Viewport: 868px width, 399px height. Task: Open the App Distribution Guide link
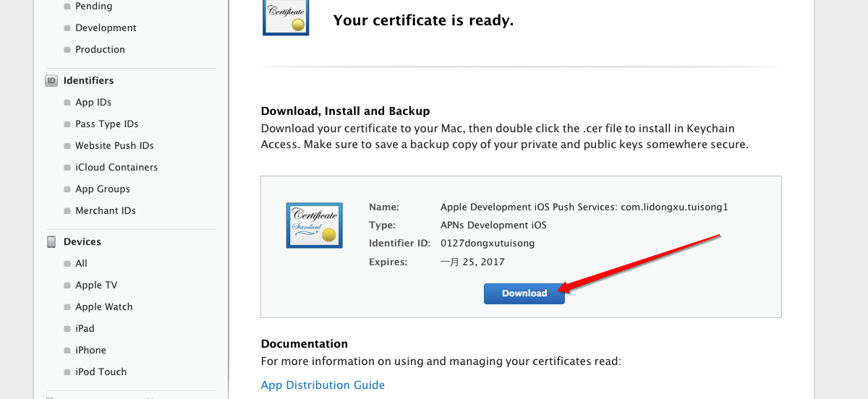(323, 385)
